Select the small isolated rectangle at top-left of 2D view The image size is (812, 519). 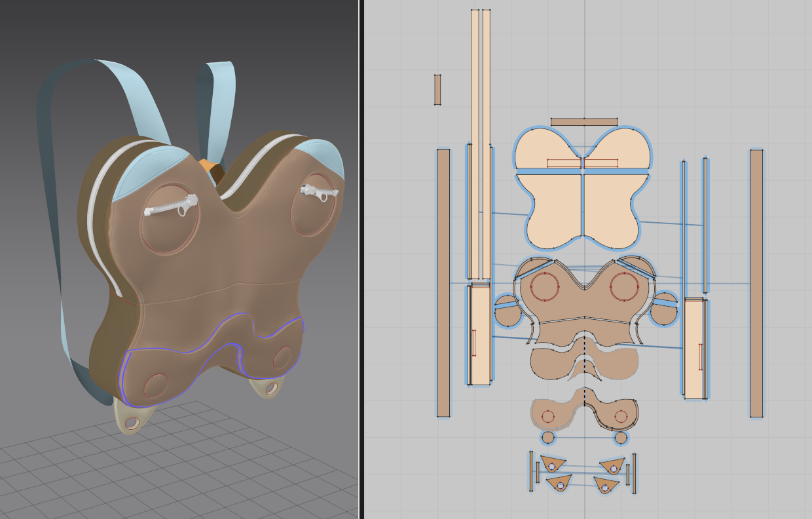(437, 90)
